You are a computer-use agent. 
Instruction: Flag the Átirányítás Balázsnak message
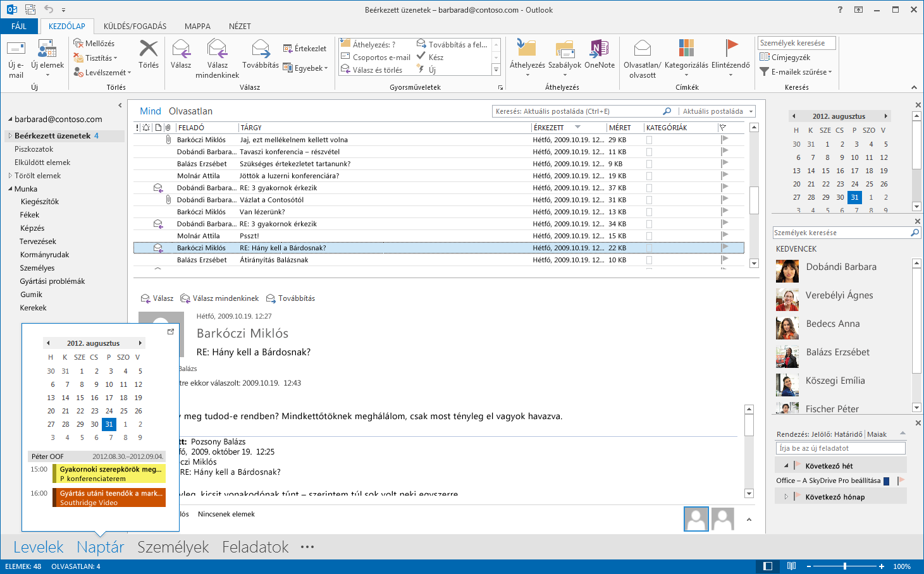pos(725,260)
